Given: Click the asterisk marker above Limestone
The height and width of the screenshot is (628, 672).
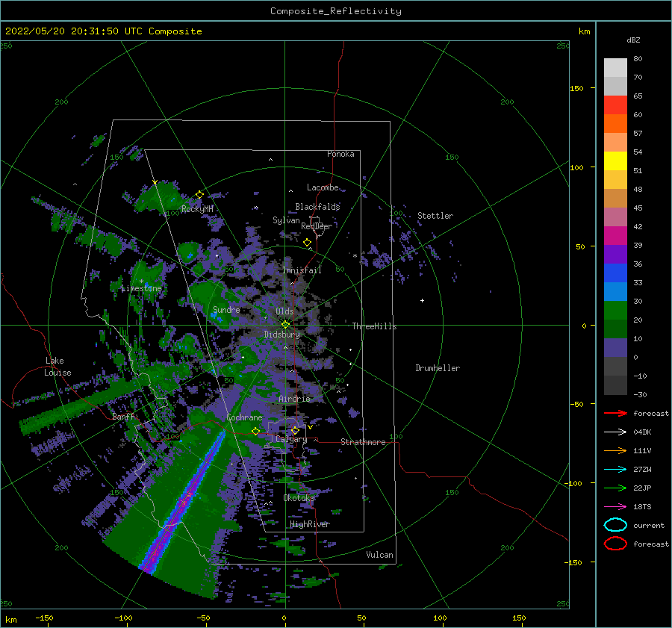Looking at the screenshot, I should (141, 282).
